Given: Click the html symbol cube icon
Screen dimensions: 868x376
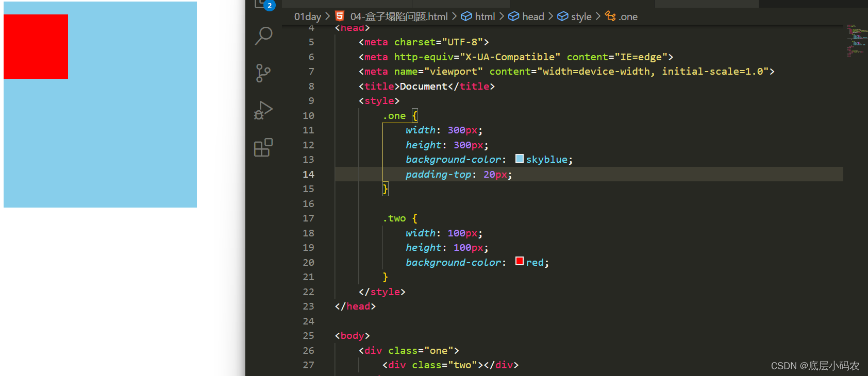Looking at the screenshot, I should (x=466, y=16).
